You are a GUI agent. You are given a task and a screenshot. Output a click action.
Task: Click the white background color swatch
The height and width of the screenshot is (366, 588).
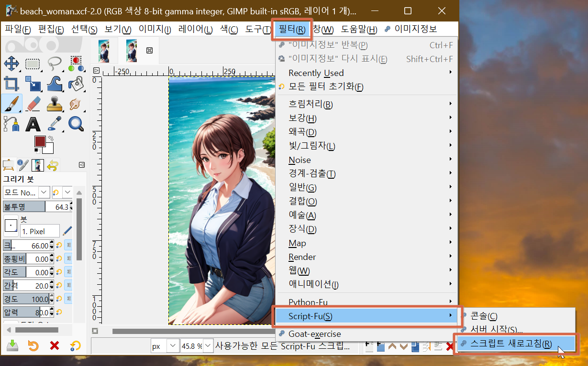49,149
